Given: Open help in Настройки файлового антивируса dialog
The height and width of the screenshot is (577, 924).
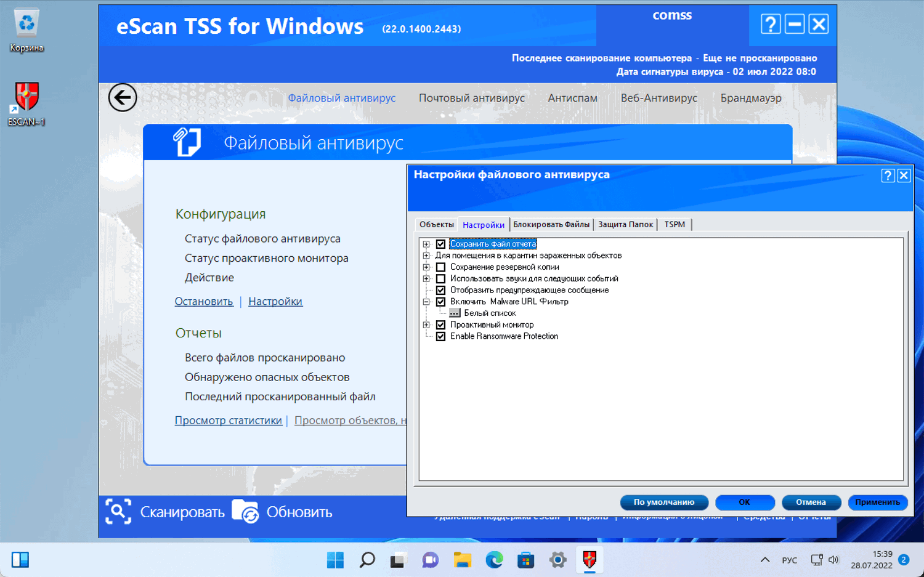Looking at the screenshot, I should pyautogui.click(x=888, y=176).
